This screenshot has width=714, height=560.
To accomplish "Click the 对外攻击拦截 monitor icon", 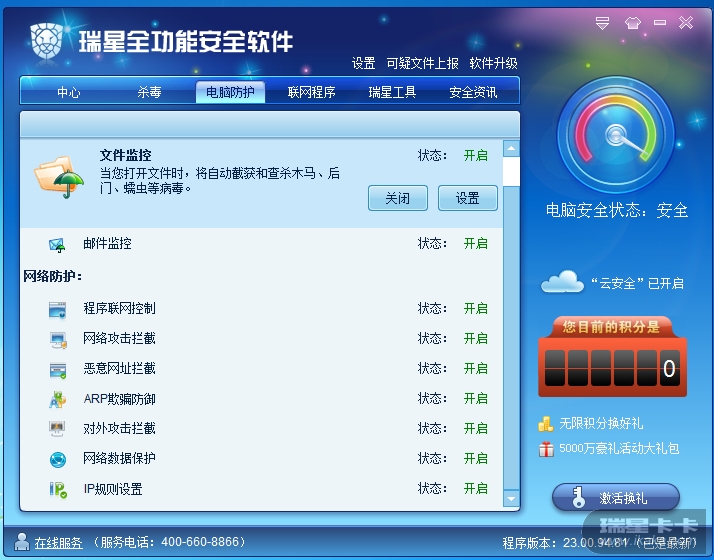I will 57,429.
